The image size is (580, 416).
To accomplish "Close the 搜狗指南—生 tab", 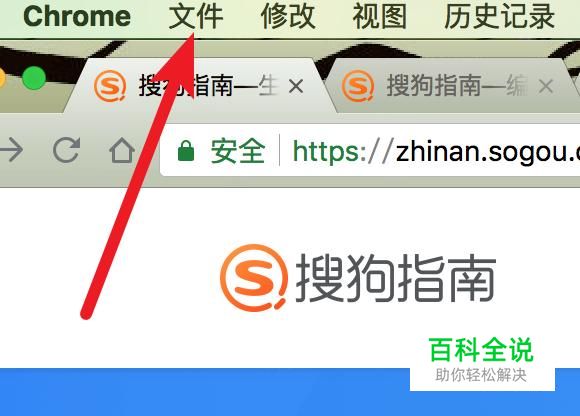I will (x=296, y=87).
